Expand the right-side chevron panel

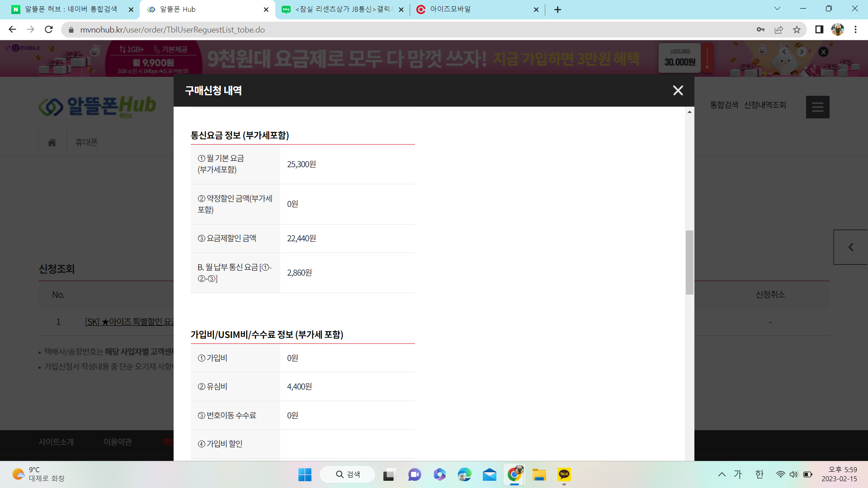[x=851, y=247]
